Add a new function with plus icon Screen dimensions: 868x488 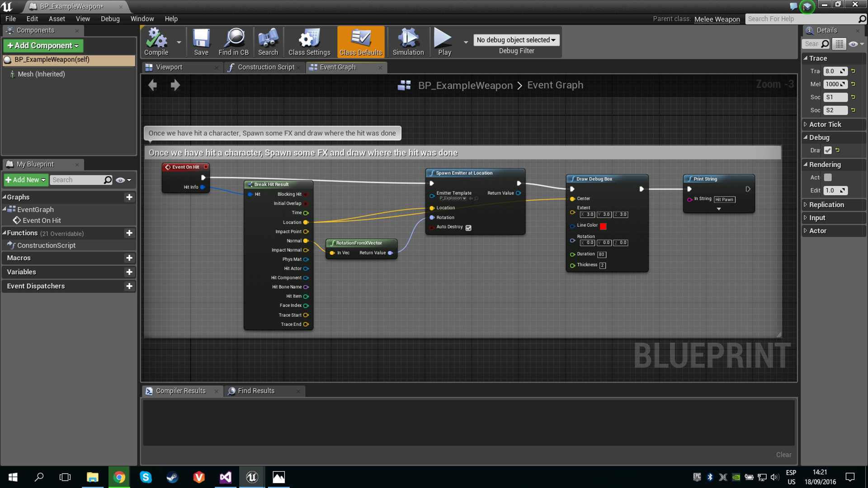coord(129,233)
